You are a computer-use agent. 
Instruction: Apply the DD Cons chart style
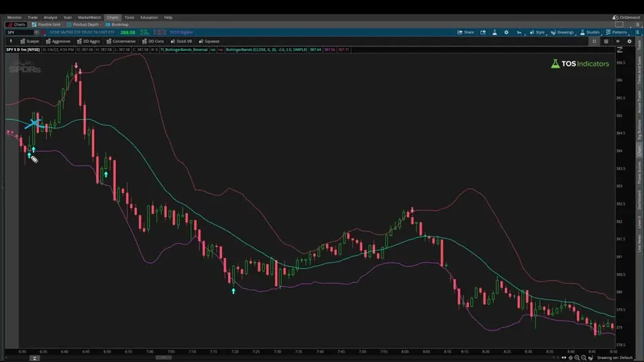tap(153, 41)
